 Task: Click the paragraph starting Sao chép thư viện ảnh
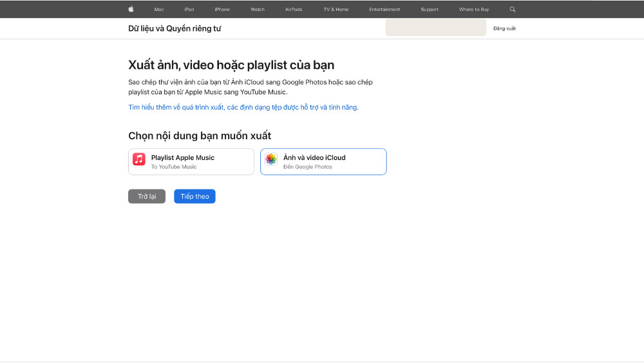251,87
